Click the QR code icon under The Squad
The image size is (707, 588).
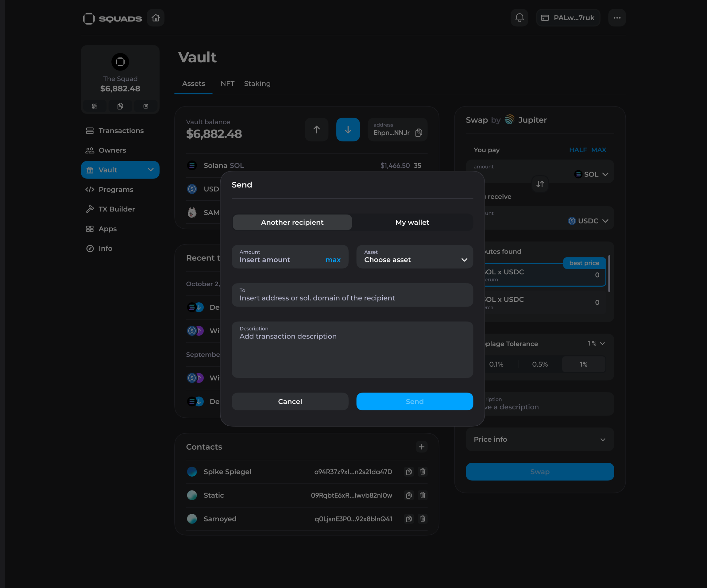point(95,106)
